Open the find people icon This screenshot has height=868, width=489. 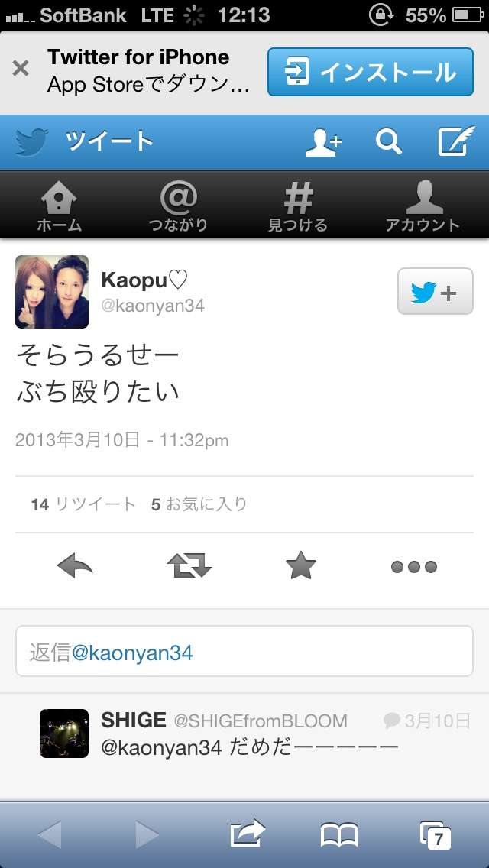pos(324,142)
